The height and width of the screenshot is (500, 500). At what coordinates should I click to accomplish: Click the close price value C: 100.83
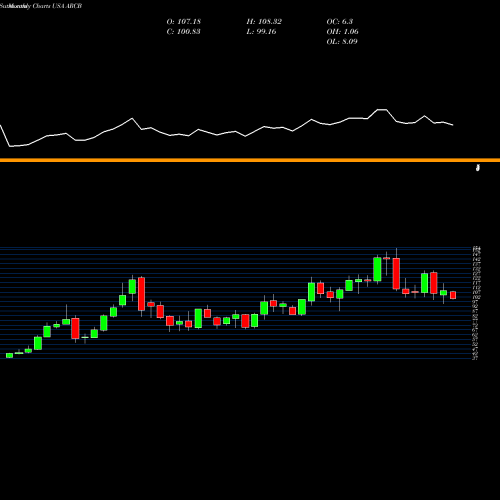pyautogui.click(x=183, y=32)
